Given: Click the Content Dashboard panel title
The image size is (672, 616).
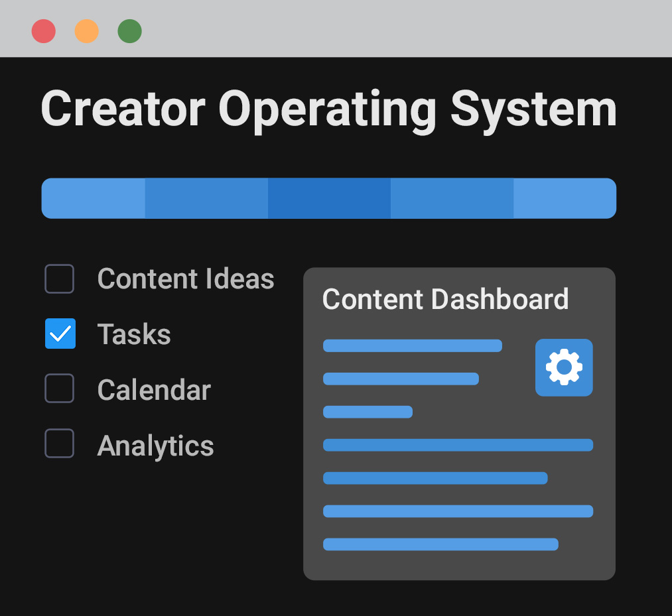Looking at the screenshot, I should pos(445,299).
